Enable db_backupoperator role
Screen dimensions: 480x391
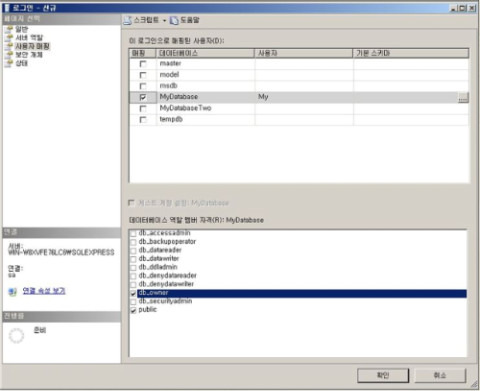[x=133, y=242]
